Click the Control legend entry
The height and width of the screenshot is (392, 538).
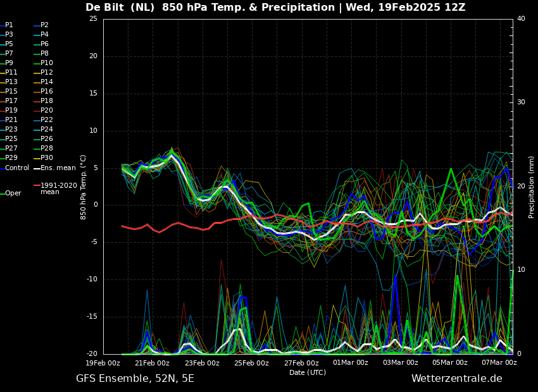point(15,168)
